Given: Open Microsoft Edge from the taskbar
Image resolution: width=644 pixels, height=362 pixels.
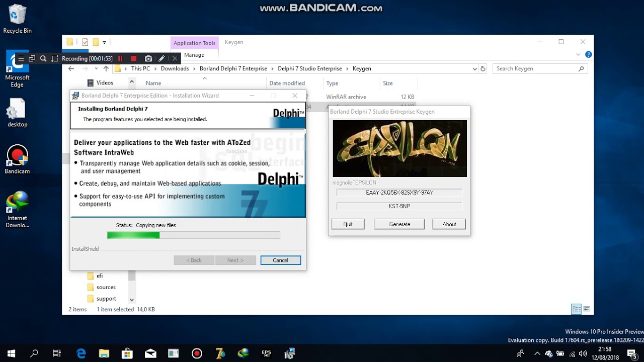Looking at the screenshot, I should pos(81,353).
